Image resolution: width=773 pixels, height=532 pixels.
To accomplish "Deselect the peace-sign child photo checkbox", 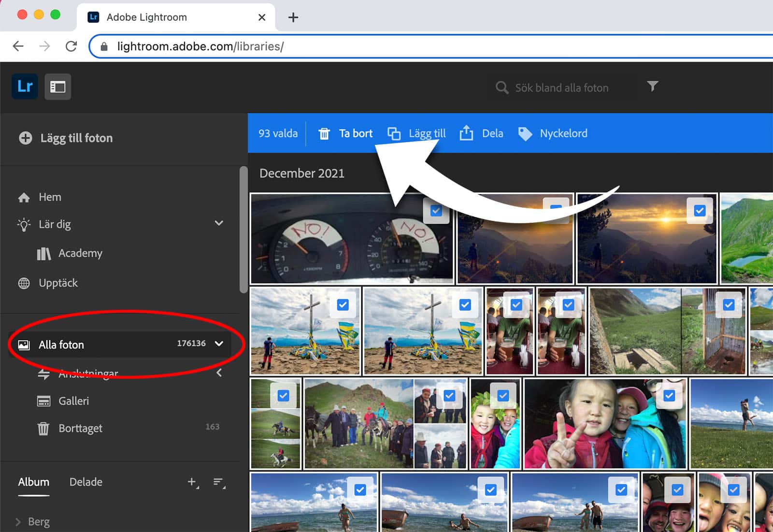I will (x=669, y=396).
